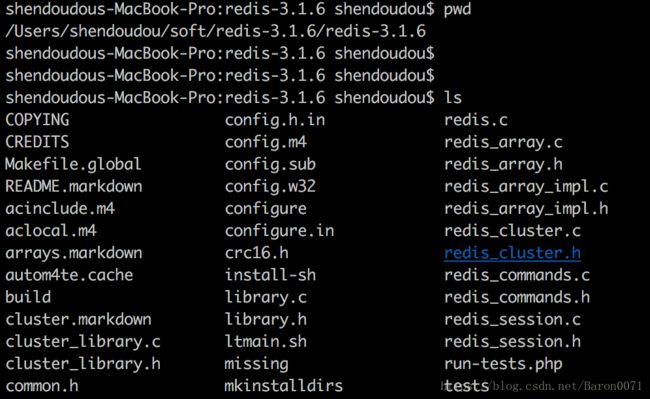
Task: Select ltmain.sh in the listing
Action: coord(266,342)
